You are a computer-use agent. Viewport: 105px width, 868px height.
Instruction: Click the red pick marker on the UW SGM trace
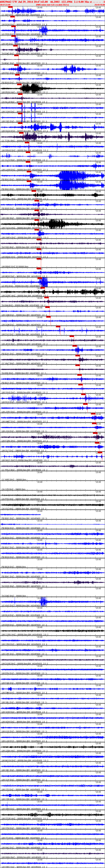coord(58,327)
